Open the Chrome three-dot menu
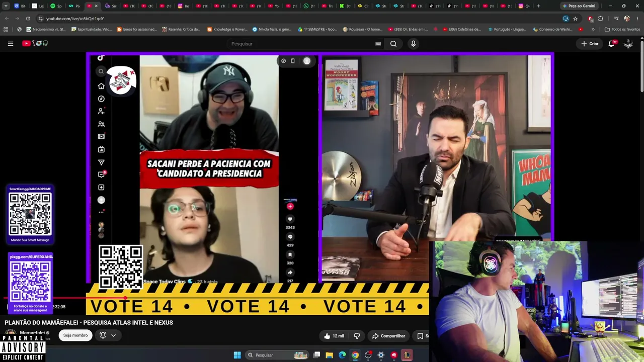Screen dimensions: 644x362 [x=637, y=19]
